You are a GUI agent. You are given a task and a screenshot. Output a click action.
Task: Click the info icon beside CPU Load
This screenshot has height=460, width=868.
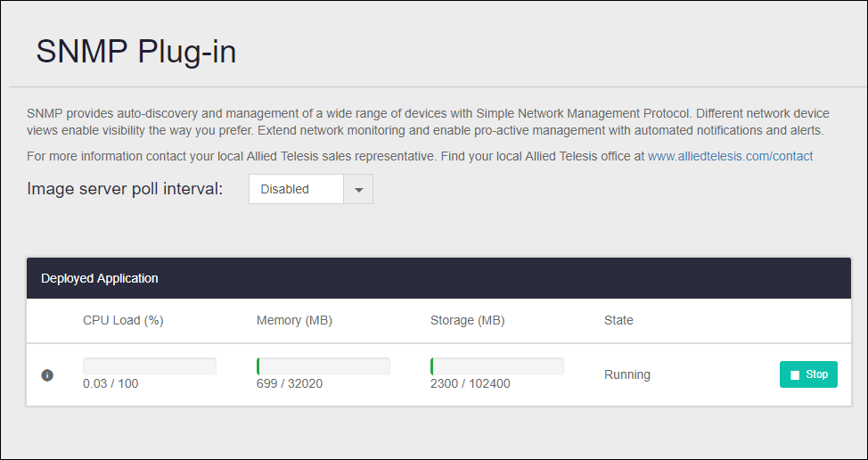pyautogui.click(x=48, y=375)
